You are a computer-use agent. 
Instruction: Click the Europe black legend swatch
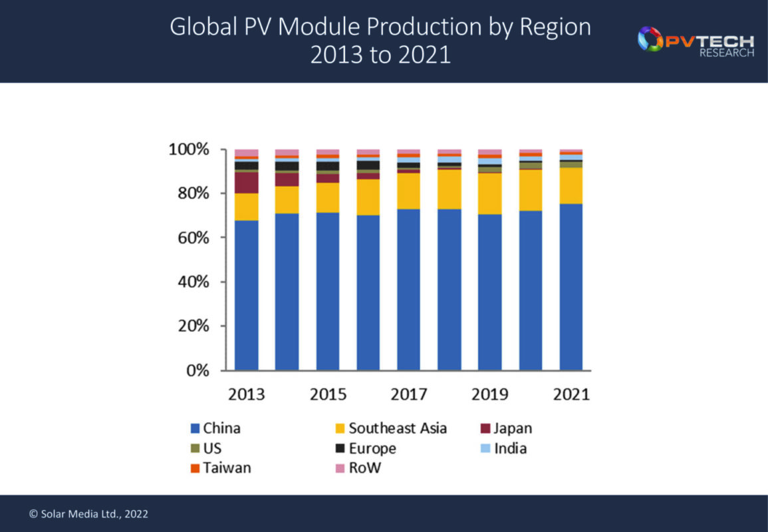[x=342, y=449]
